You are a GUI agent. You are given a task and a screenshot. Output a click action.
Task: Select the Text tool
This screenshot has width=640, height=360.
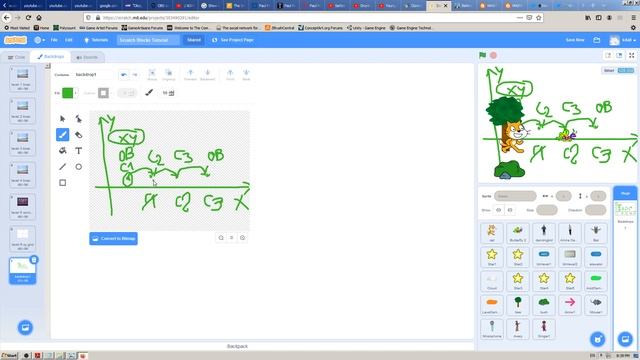(78, 151)
